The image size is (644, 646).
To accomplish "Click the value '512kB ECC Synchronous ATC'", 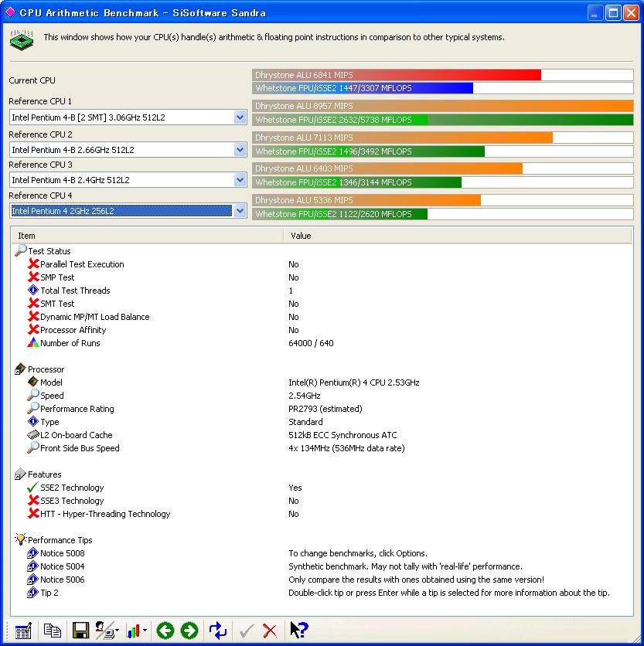I will 342,435.
